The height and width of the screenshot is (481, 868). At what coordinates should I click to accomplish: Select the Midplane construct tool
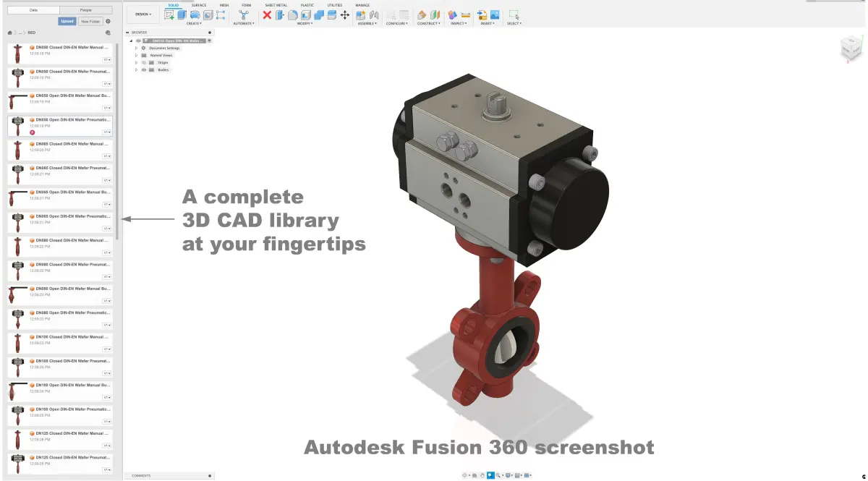pyautogui.click(x=435, y=14)
